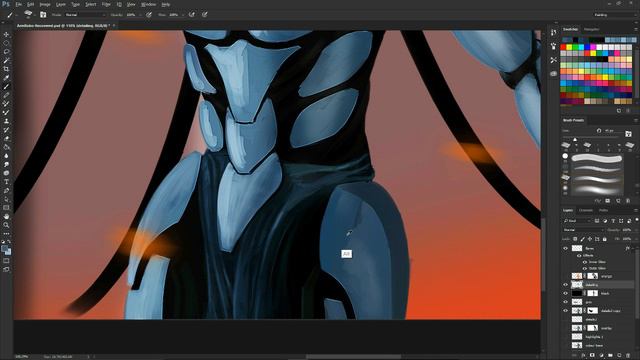Open the Image menu

[45, 4]
